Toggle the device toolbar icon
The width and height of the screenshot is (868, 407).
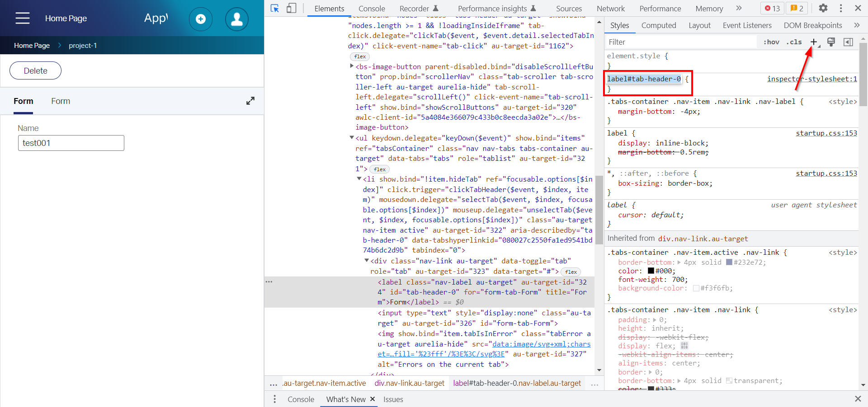[x=292, y=8]
